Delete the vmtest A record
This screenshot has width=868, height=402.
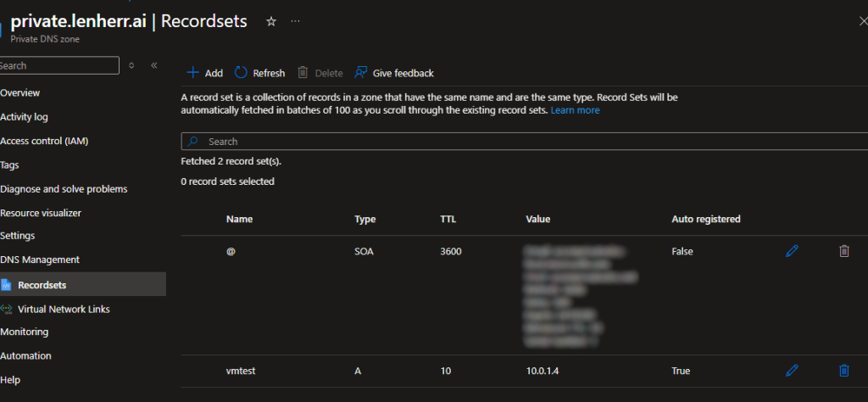[843, 371]
